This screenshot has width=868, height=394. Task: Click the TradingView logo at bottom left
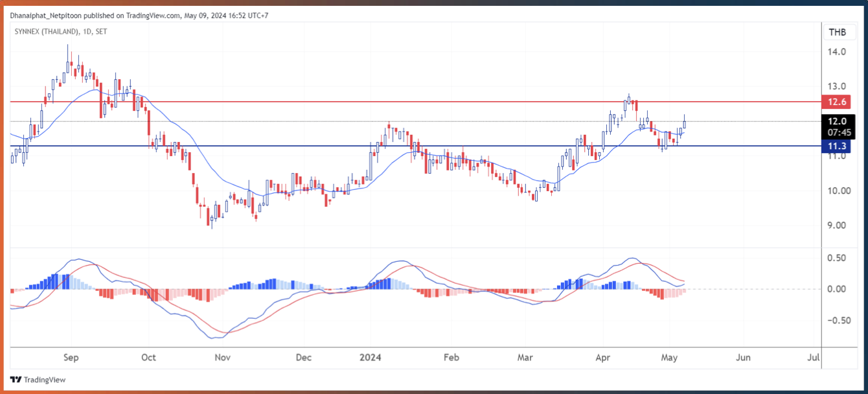coord(38,380)
